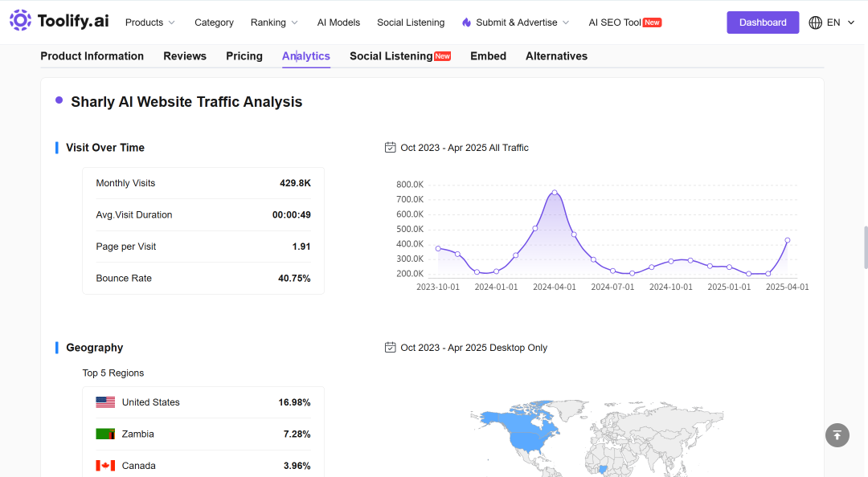
Task: Click the flame icon beside Submit & Advertise
Action: tap(467, 22)
